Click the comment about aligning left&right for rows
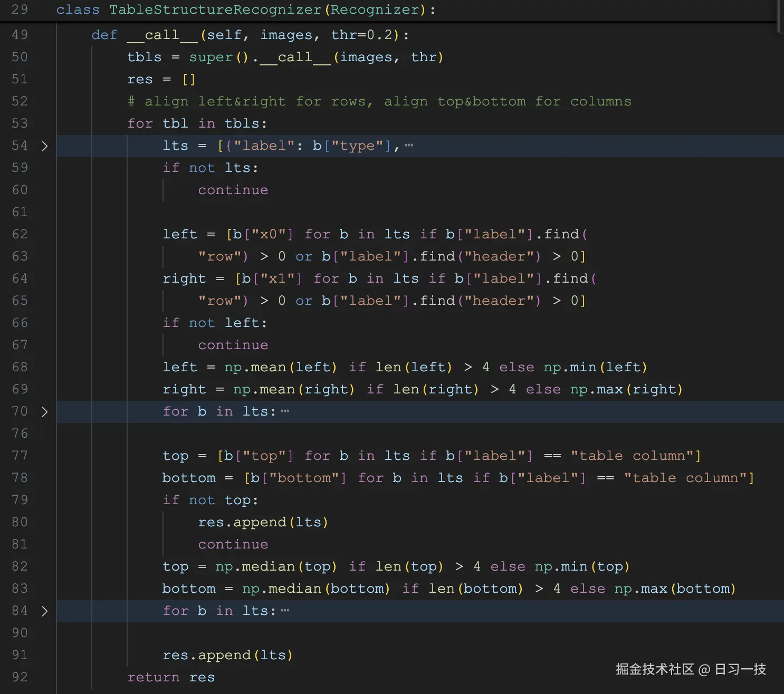The height and width of the screenshot is (694, 784). pos(380,101)
